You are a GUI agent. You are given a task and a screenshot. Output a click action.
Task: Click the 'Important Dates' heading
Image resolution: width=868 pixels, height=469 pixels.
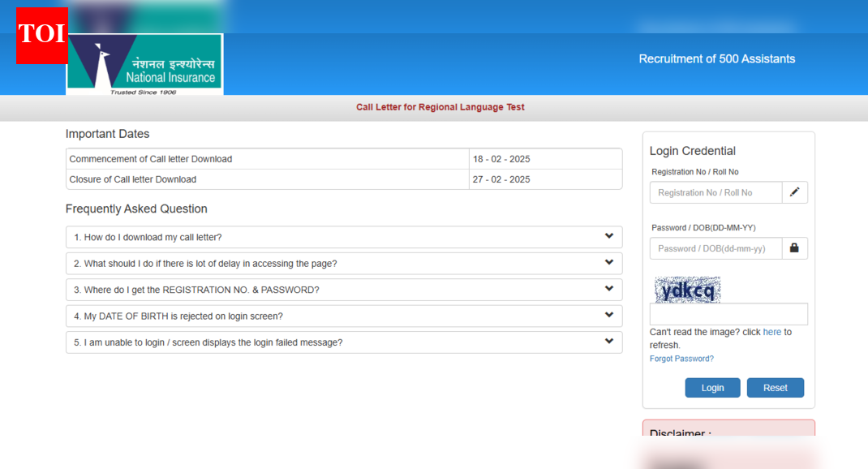tap(107, 134)
